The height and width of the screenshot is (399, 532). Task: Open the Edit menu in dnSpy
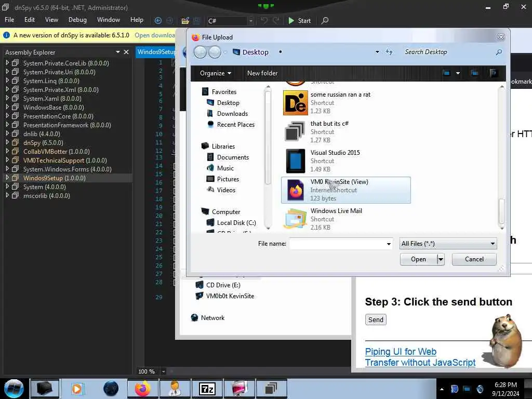coord(30,20)
